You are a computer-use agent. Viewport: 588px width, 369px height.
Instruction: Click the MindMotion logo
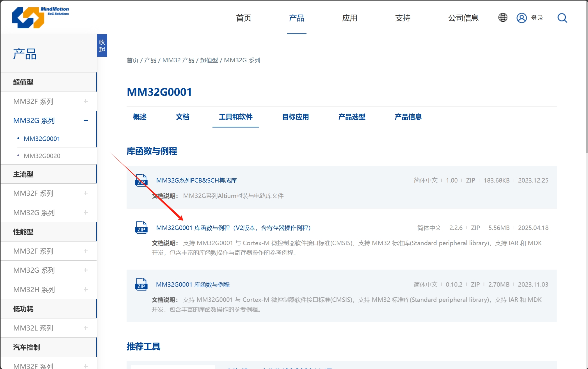pyautogui.click(x=40, y=17)
